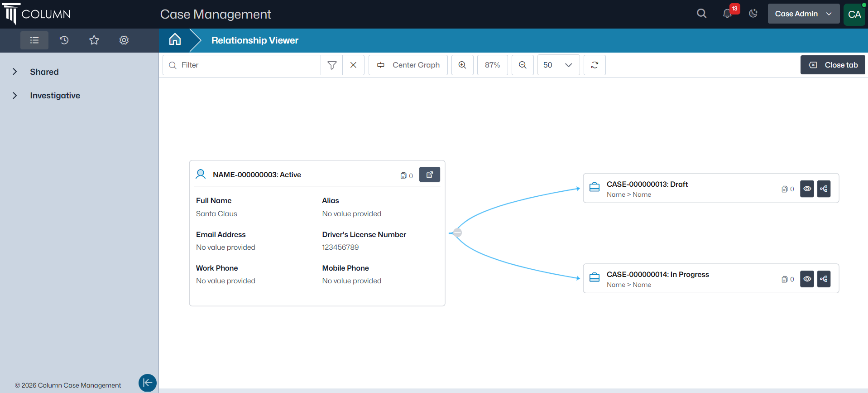The height and width of the screenshot is (393, 868).
Task: Click Center Graph button
Action: [x=408, y=65]
